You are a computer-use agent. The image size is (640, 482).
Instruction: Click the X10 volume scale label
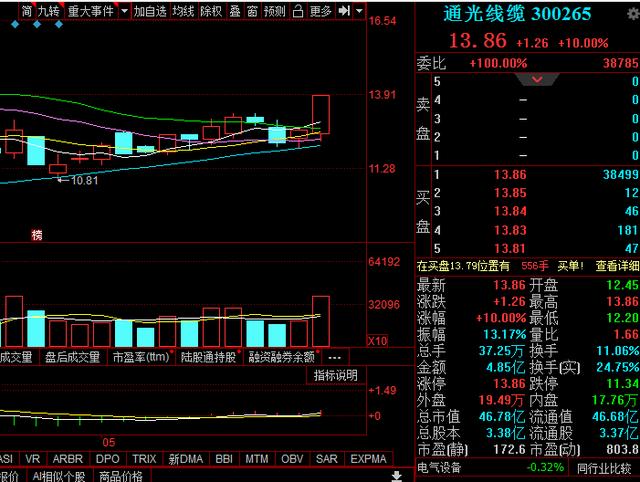coord(378,341)
